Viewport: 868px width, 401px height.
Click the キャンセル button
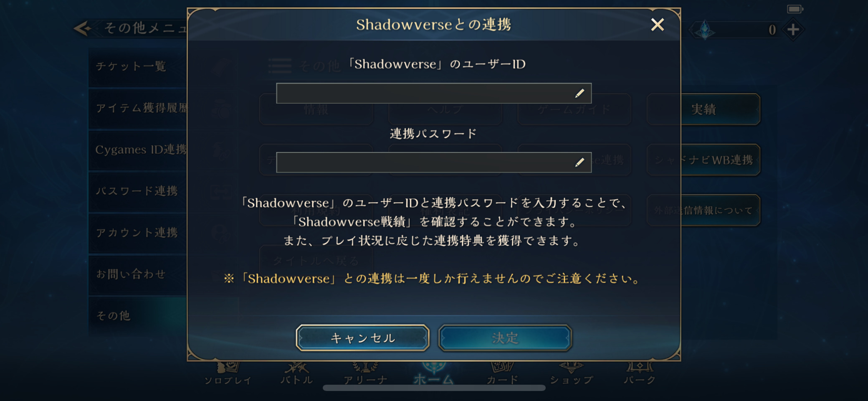362,338
